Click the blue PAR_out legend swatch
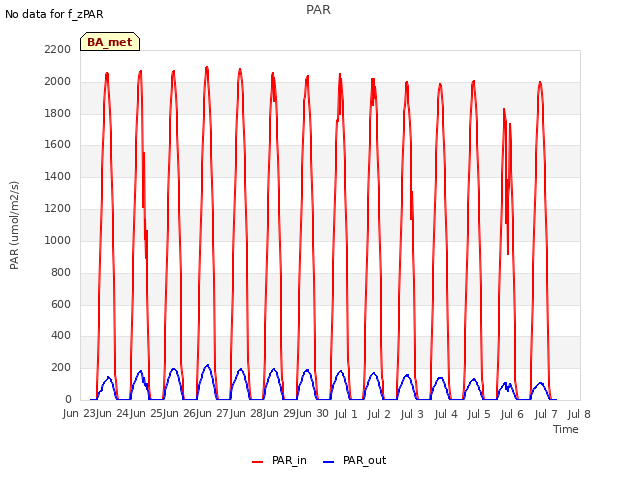 coord(328,462)
